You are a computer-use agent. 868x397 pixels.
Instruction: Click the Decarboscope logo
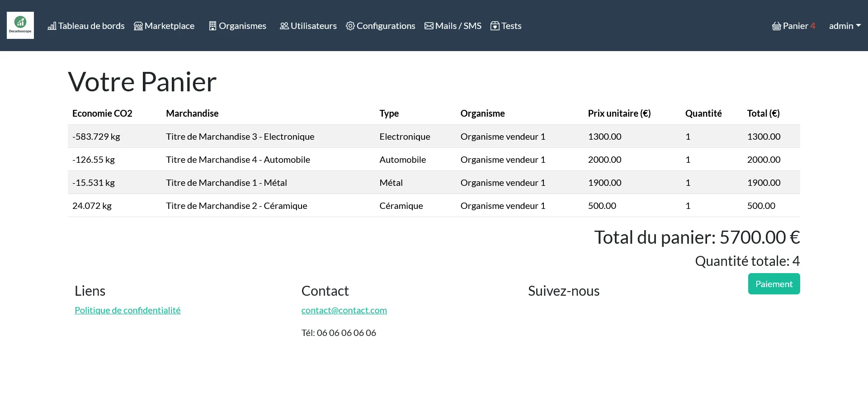20,25
